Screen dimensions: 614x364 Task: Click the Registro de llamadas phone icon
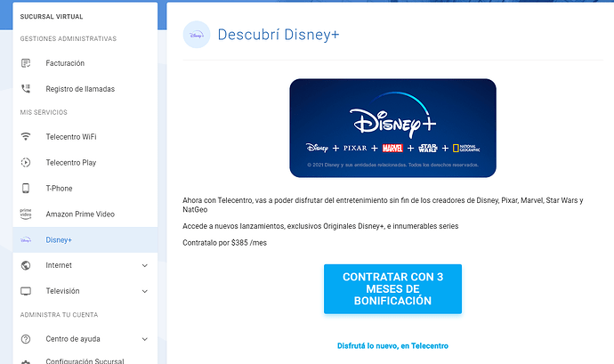(26, 89)
